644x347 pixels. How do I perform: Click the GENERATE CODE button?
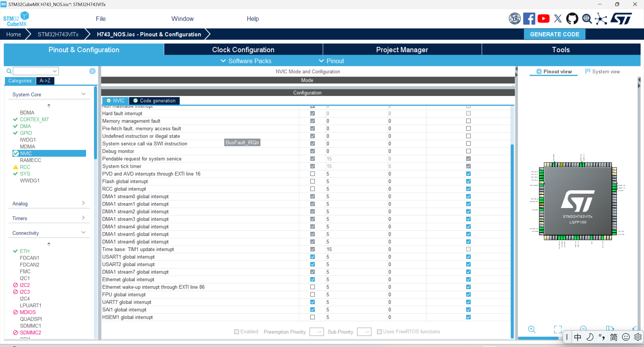pos(554,34)
